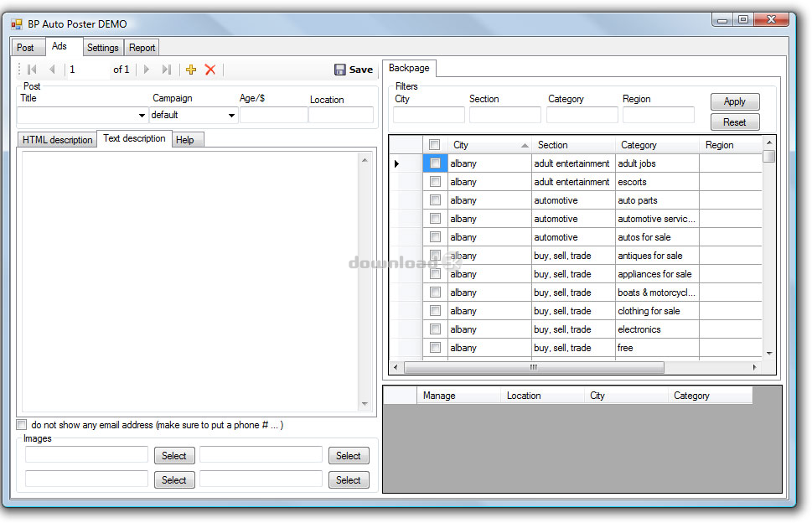Select the Backpage tab
The width and height of the screenshot is (812, 523).
(x=409, y=68)
